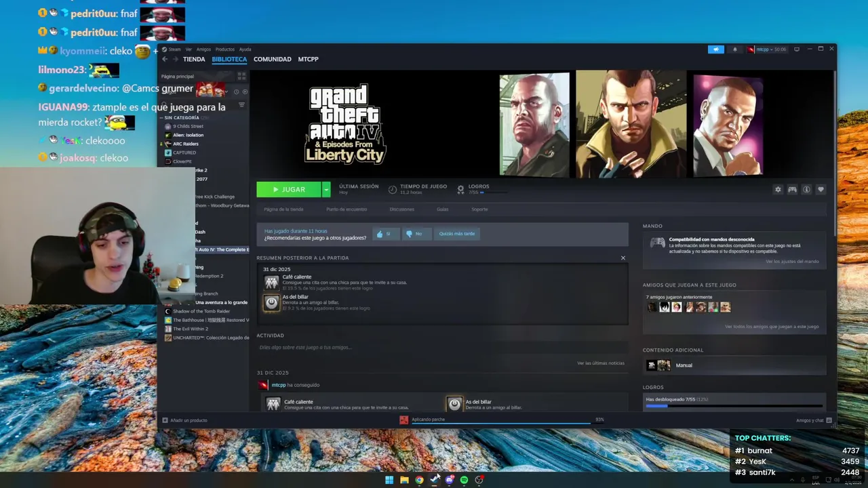Image resolution: width=868 pixels, height=488 pixels.
Task: Add the game to favorites with the heart icon
Action: (821, 190)
